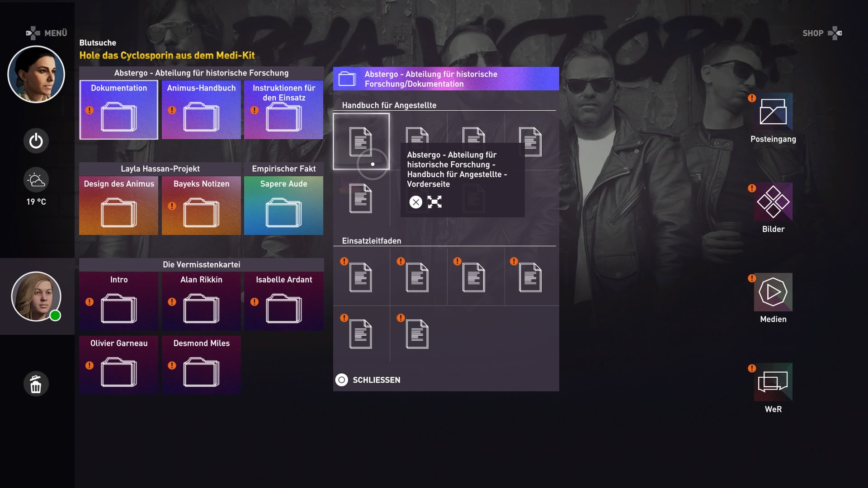This screenshot has width=868, height=488.
Task: Click the Layla Hassan-Projekt section header
Action: [160, 169]
